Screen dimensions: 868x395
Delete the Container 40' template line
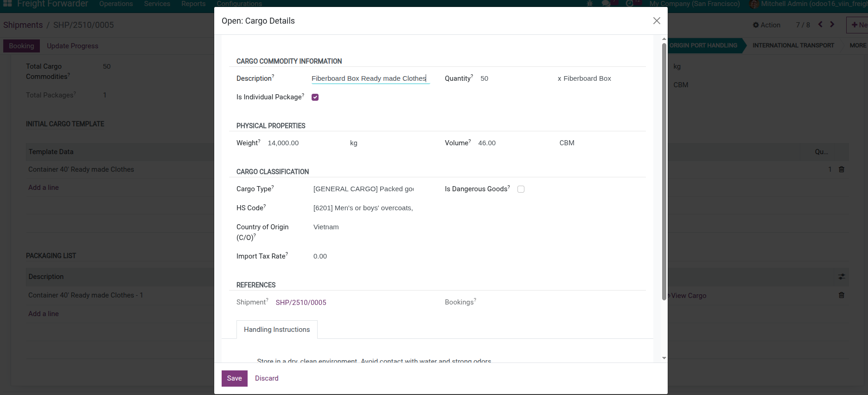coord(842,169)
